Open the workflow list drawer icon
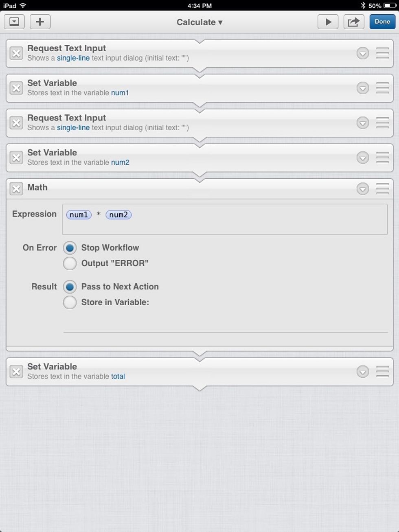 coord(14,22)
